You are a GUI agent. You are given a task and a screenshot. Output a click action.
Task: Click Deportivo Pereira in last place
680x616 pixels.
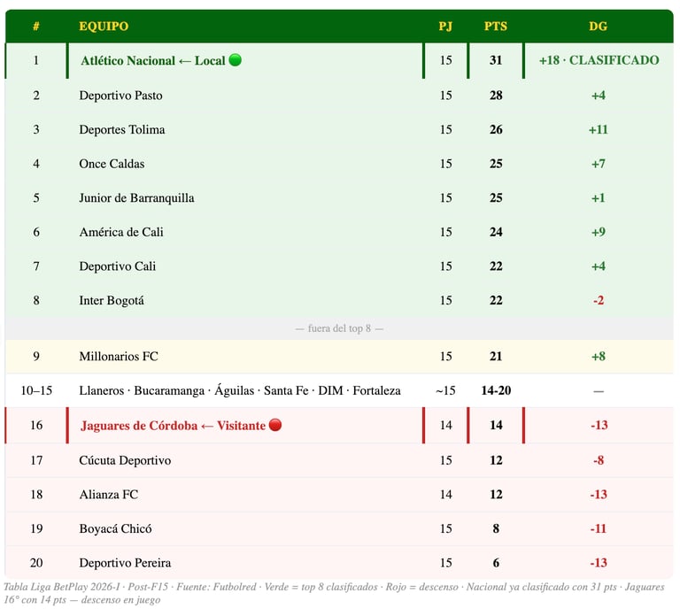[x=125, y=563]
